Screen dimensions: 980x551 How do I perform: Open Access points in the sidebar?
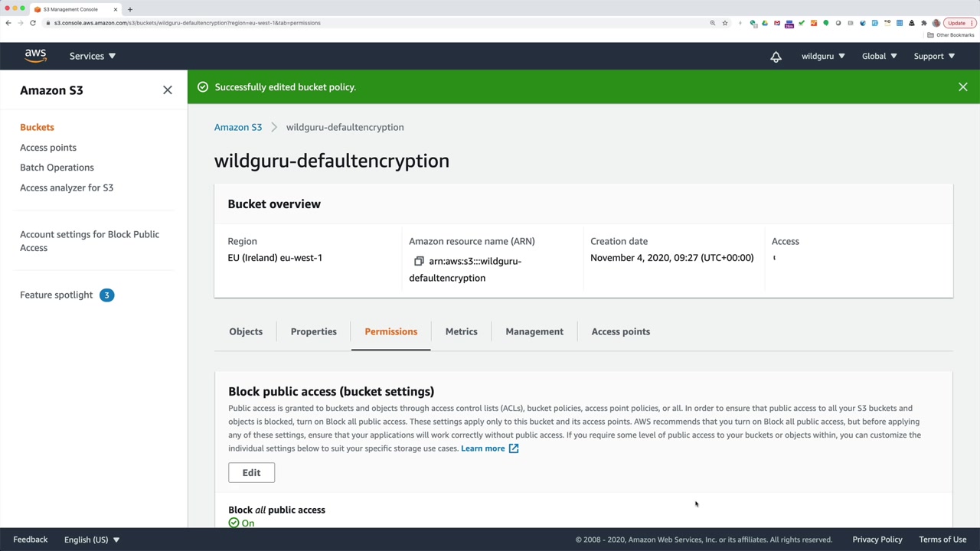coord(48,148)
